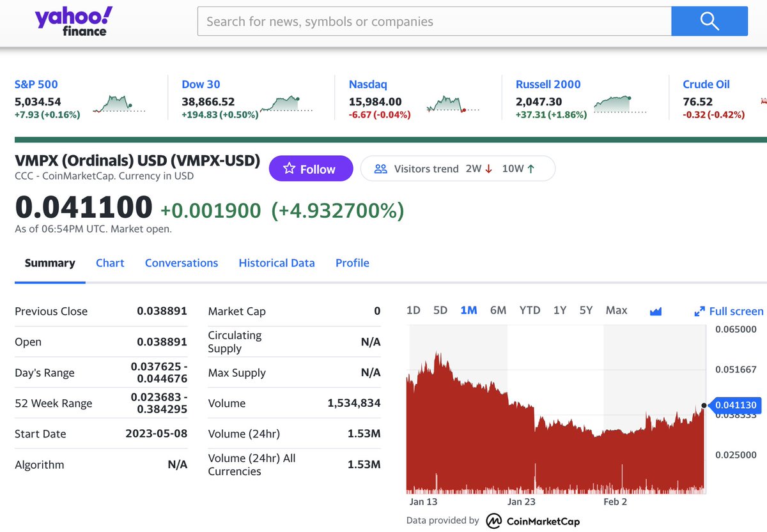Open the Visitors trend widget
The image size is (767, 532).
pos(458,169)
